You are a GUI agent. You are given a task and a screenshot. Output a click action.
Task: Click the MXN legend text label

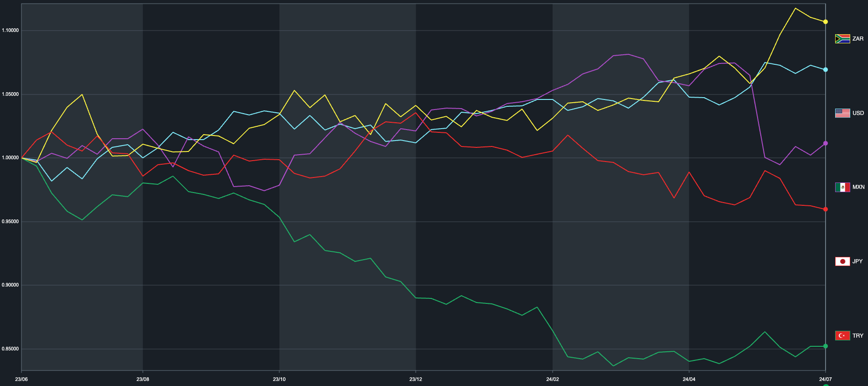(858, 187)
